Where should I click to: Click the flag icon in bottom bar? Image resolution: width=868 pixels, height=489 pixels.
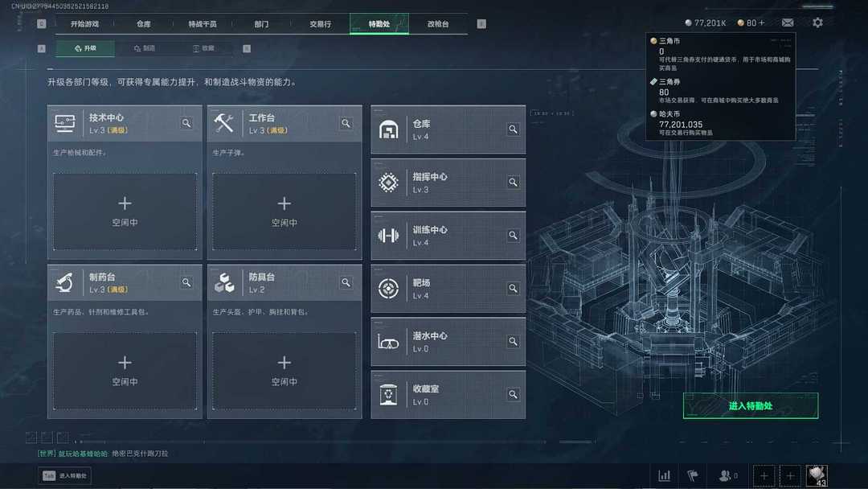point(693,475)
